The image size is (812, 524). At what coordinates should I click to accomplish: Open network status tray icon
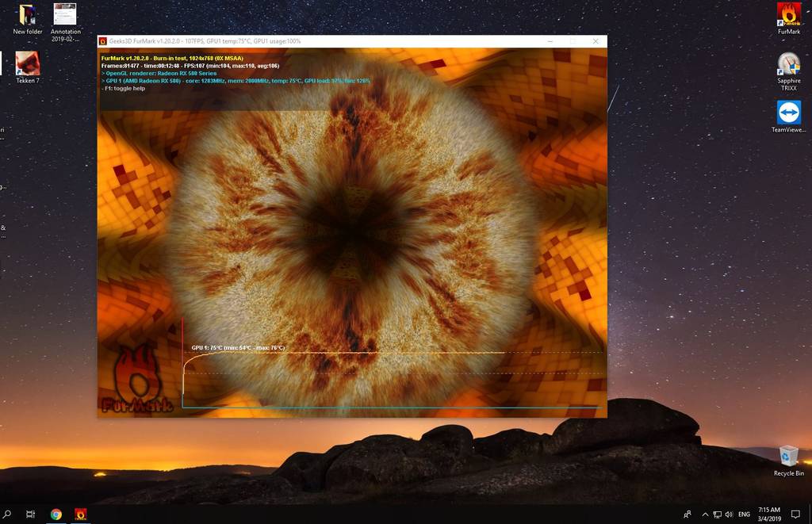coord(717,514)
